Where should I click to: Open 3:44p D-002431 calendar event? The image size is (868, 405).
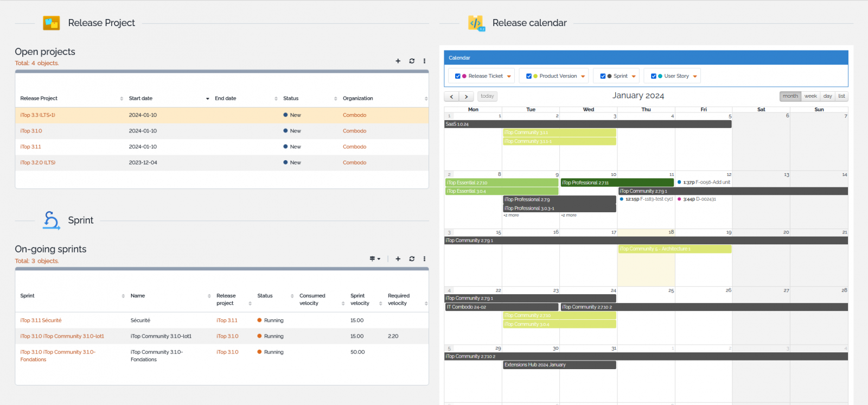(697, 199)
